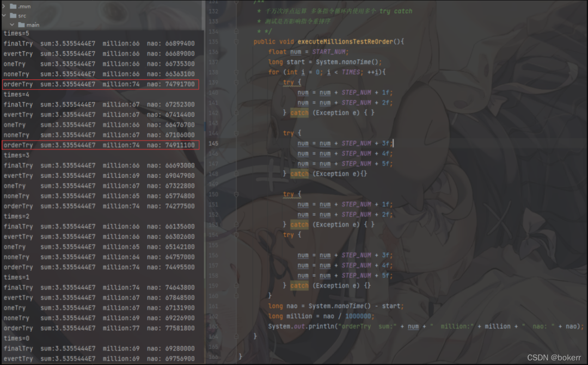Click method name executeMillionsTestReOrder in editor
Viewport: 588px width, 365px height.
tap(345, 41)
